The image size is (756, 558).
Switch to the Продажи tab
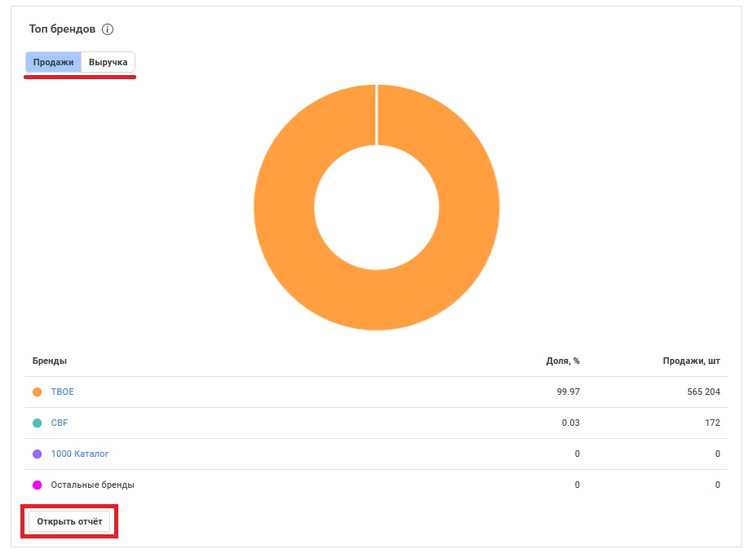[x=53, y=62]
